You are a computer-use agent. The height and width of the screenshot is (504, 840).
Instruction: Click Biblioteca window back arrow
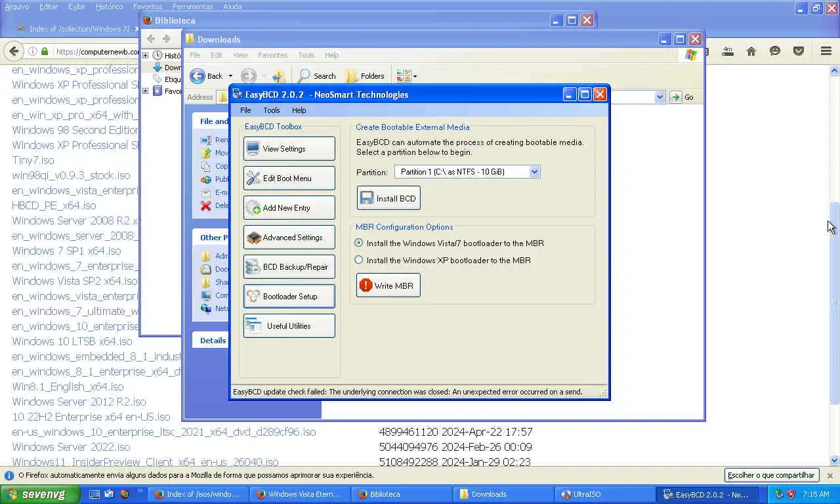click(x=151, y=39)
